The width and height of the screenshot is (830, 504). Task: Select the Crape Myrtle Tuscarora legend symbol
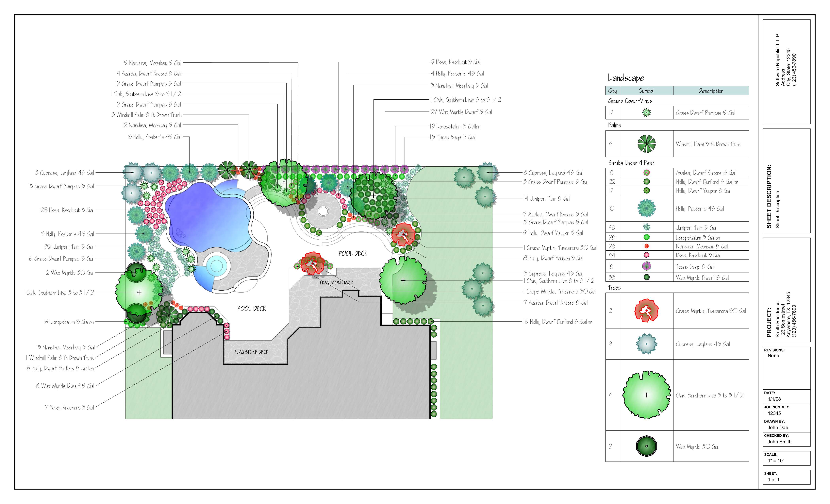[646, 311]
